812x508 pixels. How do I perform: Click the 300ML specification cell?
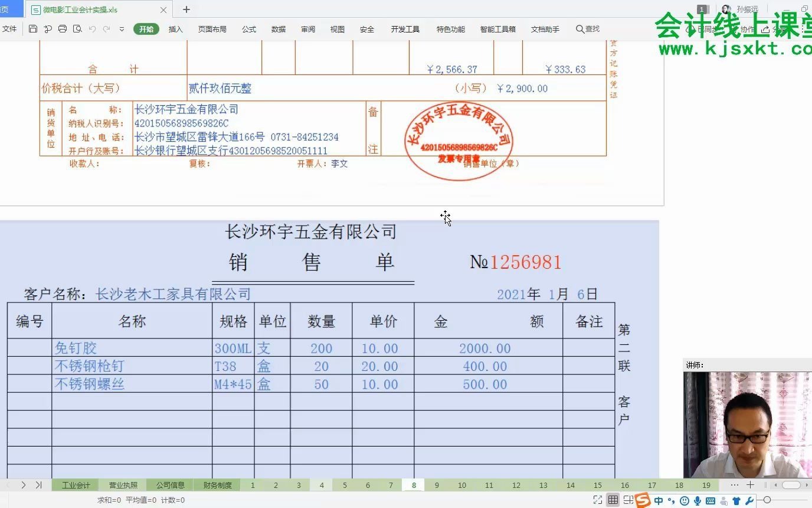233,348
